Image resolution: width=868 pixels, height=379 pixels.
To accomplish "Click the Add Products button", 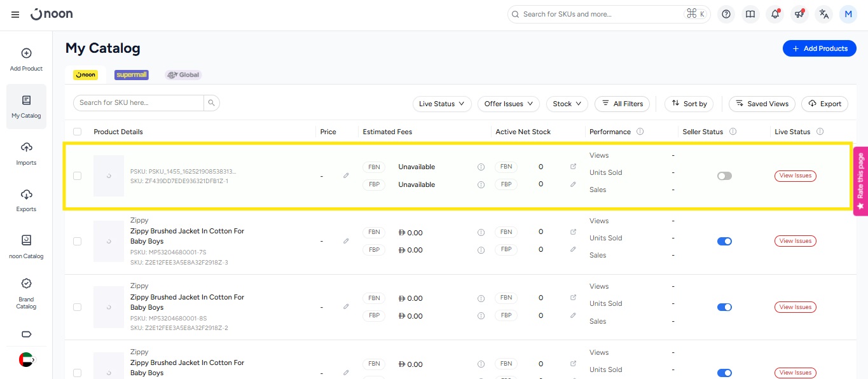I will coord(819,48).
